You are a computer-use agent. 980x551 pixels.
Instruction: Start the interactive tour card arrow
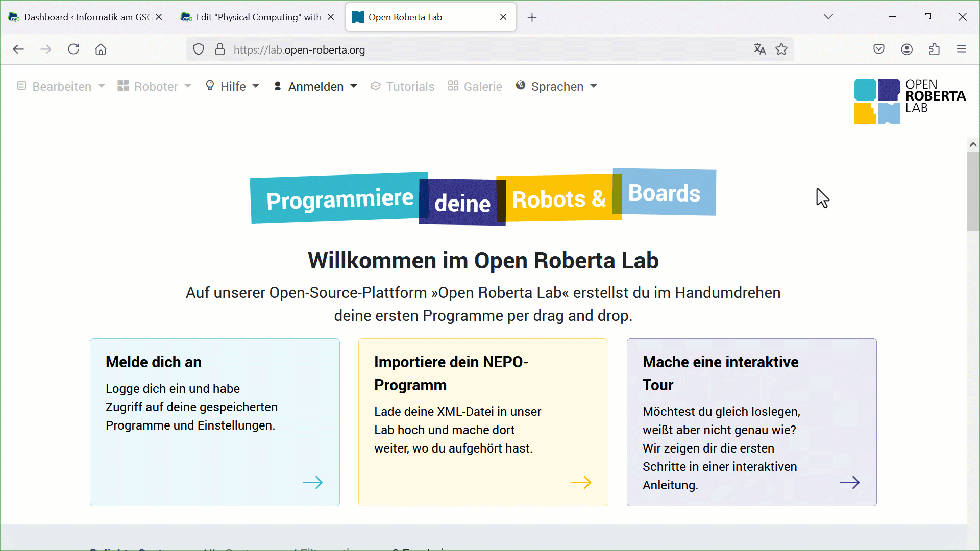[849, 482]
